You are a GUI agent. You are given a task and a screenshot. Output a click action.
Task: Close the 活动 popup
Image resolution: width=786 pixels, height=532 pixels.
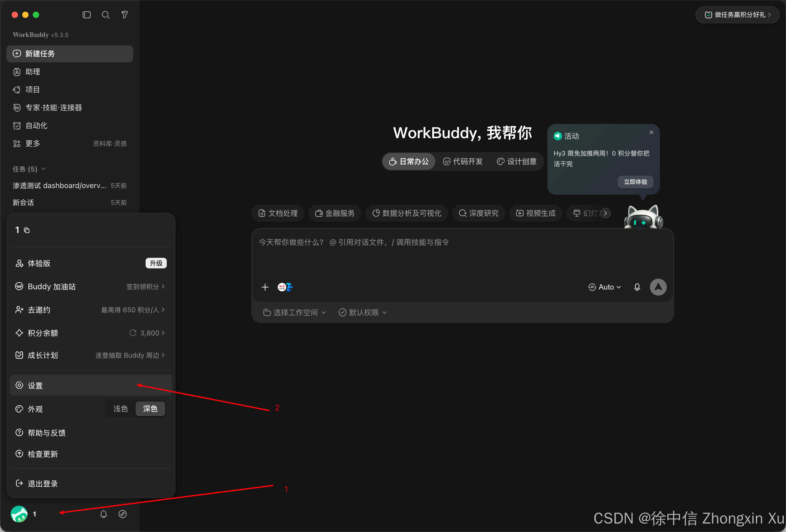[651, 133]
